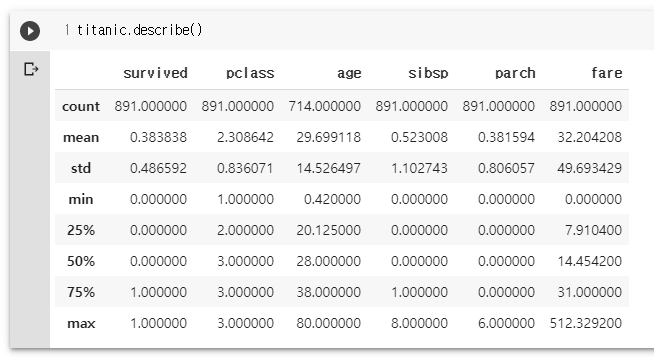Click the mean row label
This screenshot has width=654, height=363.
(81, 137)
